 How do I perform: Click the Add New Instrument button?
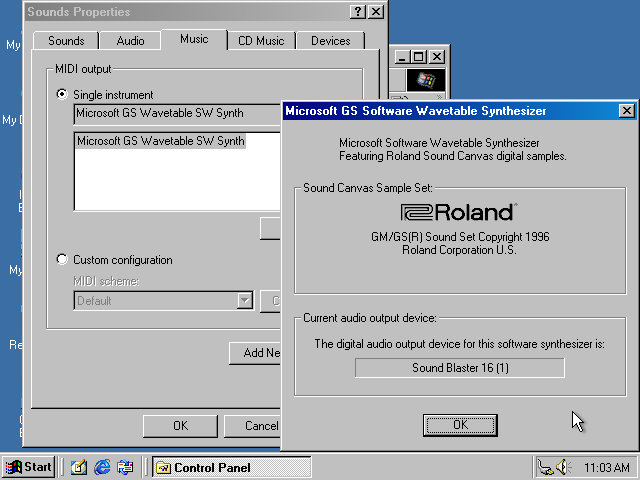point(255,353)
